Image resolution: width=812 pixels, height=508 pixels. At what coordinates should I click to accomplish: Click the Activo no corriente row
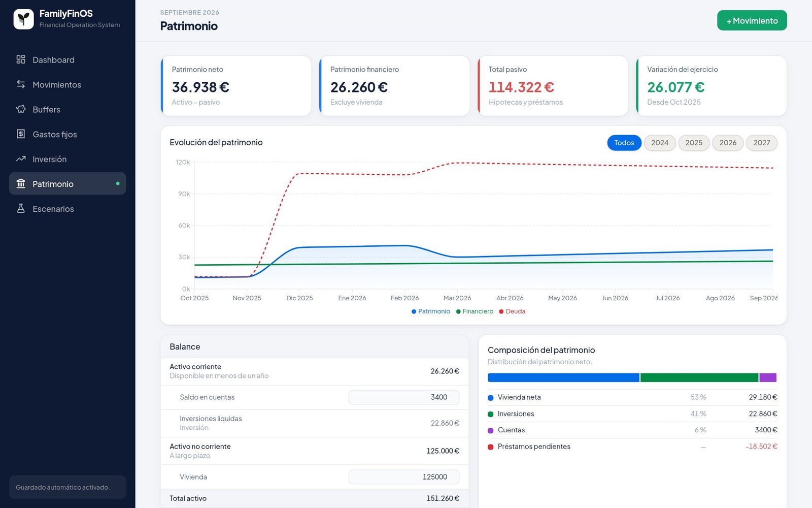click(x=315, y=451)
